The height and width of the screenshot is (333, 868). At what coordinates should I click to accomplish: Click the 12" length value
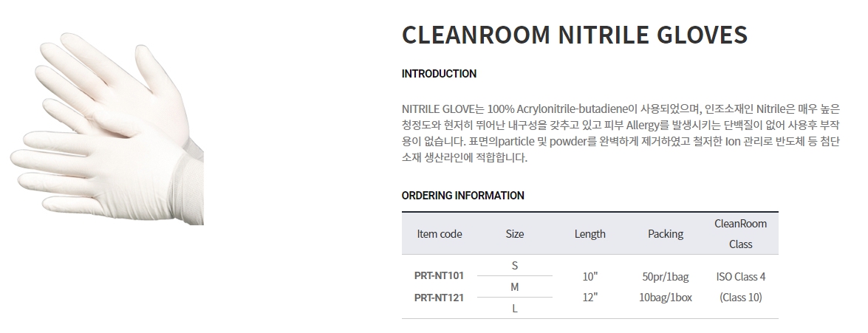(590, 298)
